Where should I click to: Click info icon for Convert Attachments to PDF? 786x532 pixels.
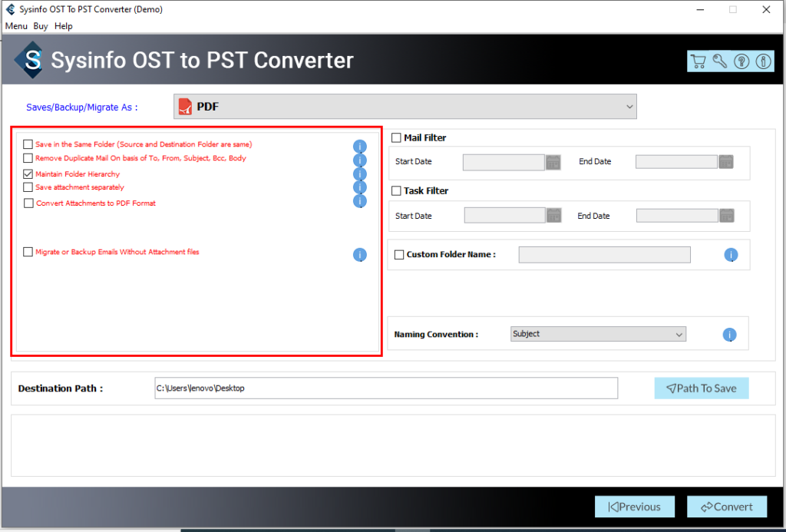[360, 201]
